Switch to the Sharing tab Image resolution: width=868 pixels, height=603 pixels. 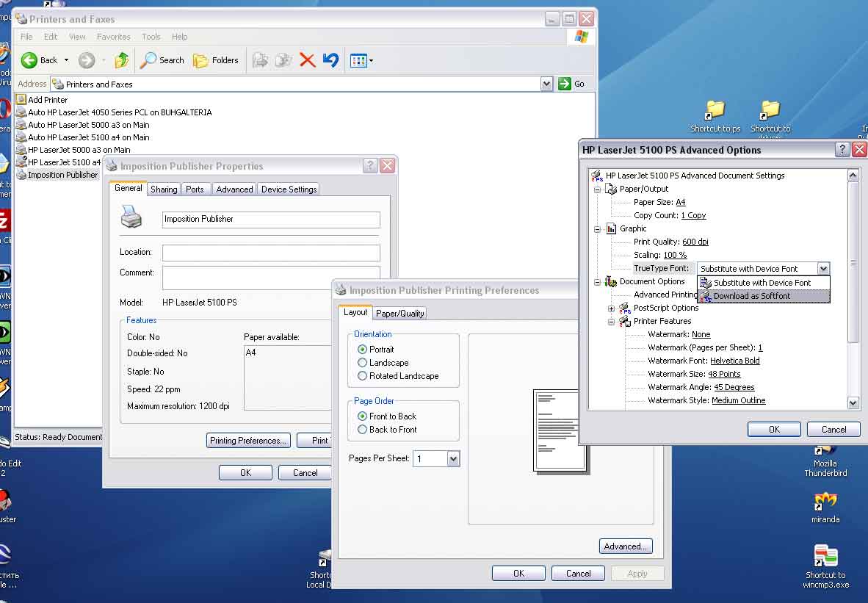164,189
